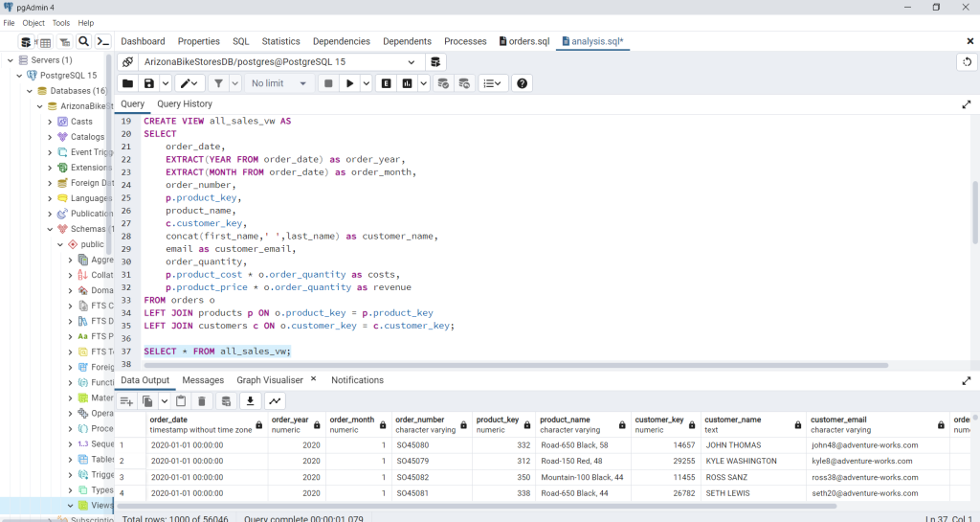
Task: Download the results as CSV
Action: (252, 401)
